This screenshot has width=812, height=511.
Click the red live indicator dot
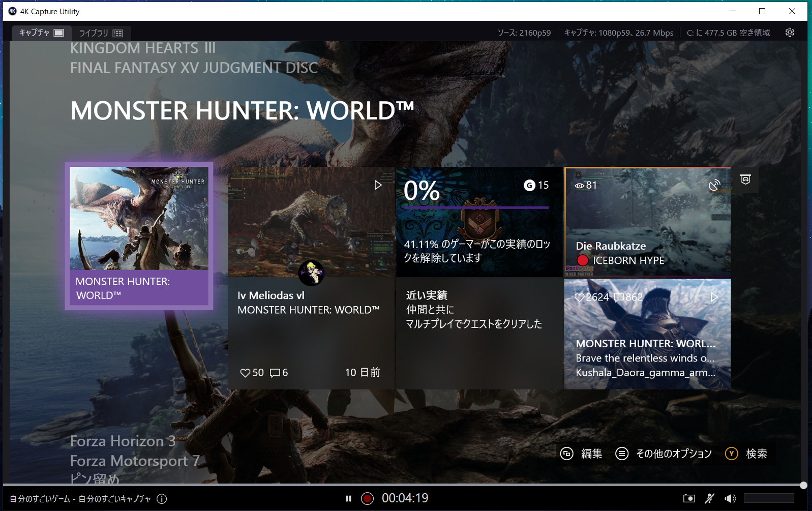pos(583,260)
